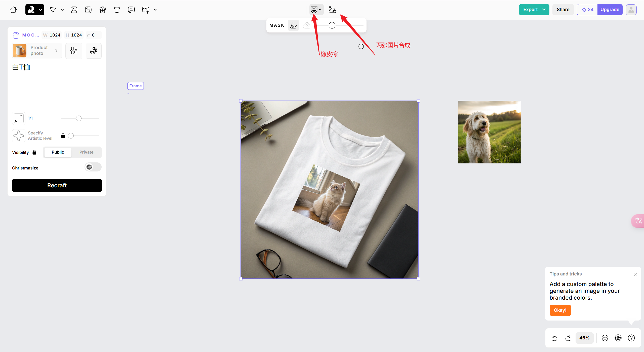The image size is (644, 352).
Task: Toggle the Christmasize switch
Action: click(93, 167)
